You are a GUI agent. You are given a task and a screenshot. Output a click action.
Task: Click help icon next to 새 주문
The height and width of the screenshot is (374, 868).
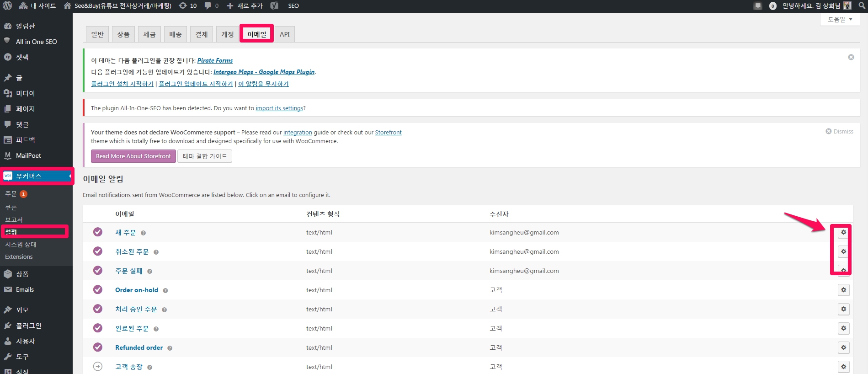click(x=143, y=233)
